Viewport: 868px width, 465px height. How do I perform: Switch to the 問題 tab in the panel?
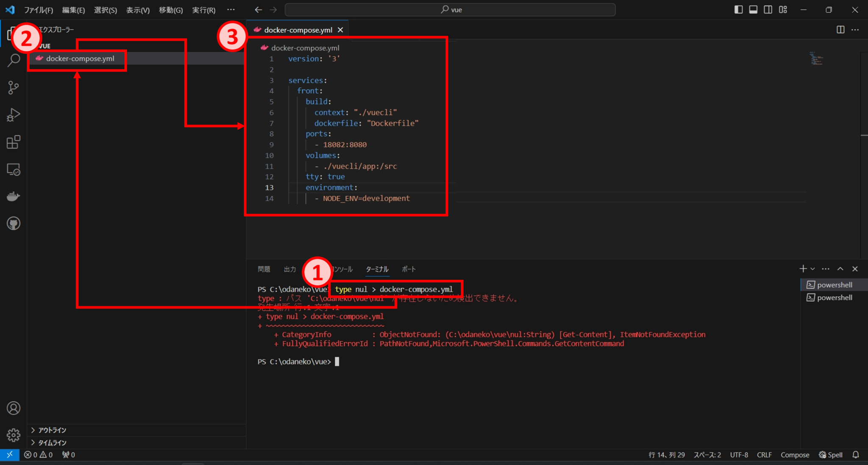pyautogui.click(x=264, y=269)
